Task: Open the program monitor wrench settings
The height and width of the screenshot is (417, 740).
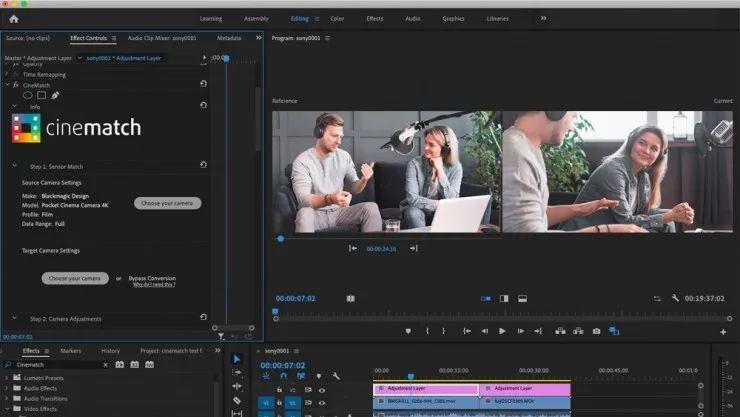Action: [676, 298]
